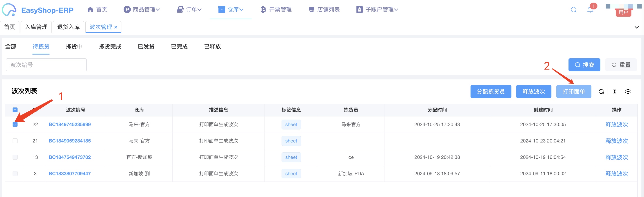Open wave number BC1847549473702 link
The image size is (644, 197).
click(x=70, y=157)
